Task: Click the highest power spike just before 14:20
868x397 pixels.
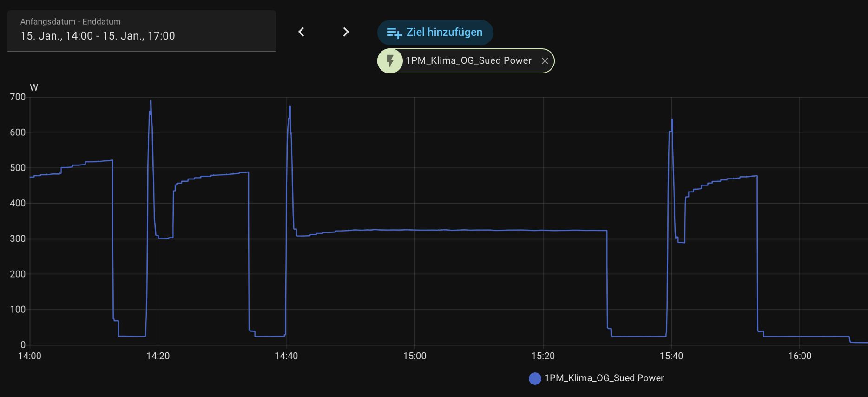Action: (x=151, y=101)
